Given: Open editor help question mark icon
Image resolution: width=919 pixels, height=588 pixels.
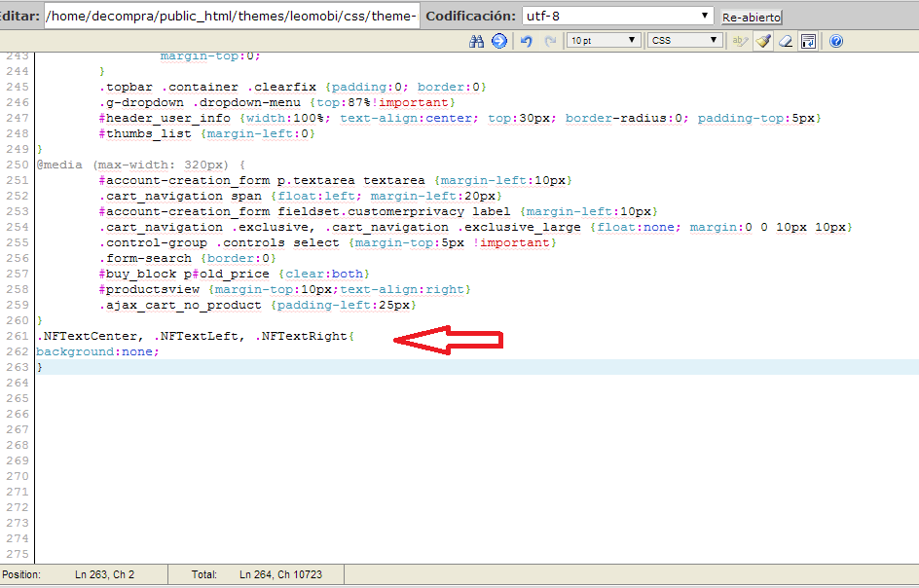Looking at the screenshot, I should [x=836, y=41].
